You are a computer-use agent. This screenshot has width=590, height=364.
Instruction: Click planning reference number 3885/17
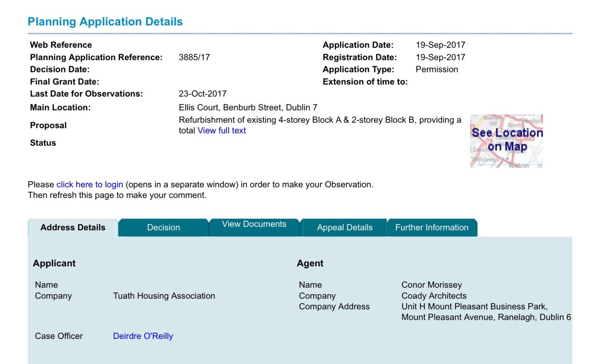[194, 57]
